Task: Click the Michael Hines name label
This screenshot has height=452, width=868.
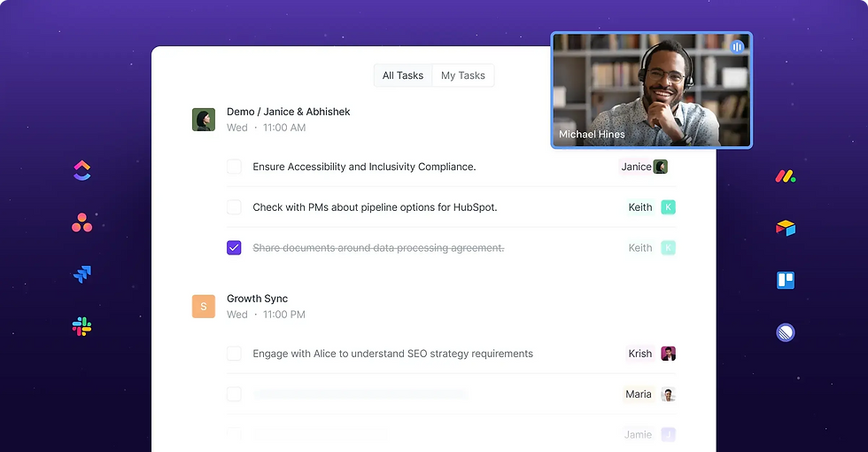Action: tap(592, 134)
